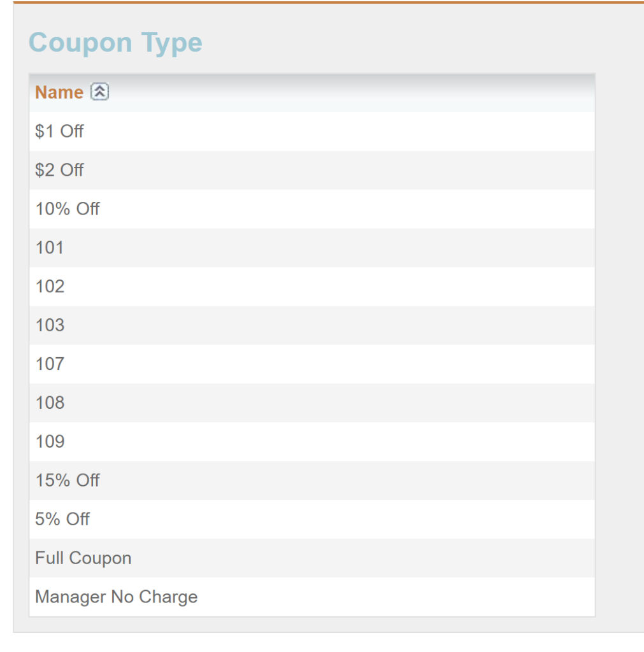Viewport: 644px width, 652px height.
Task: Open the Full Coupon entry
Action: click(312, 558)
